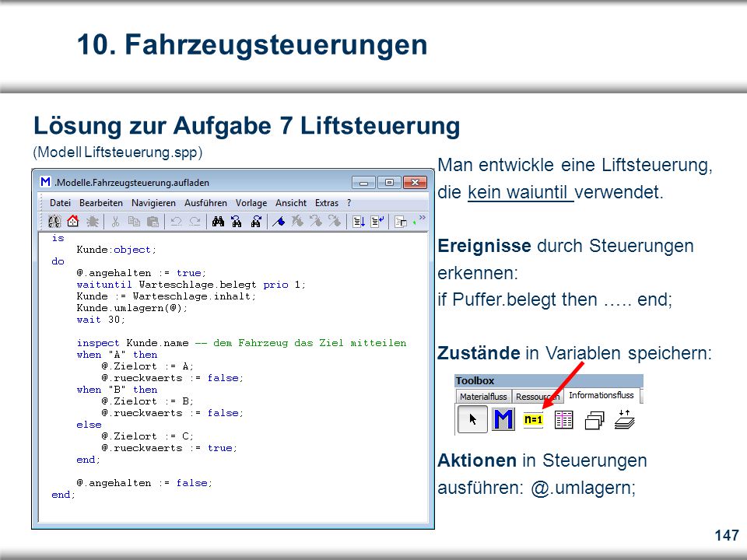Open the Ausführen menu
Image resolution: width=747 pixels, height=560 pixels.
pos(205,203)
